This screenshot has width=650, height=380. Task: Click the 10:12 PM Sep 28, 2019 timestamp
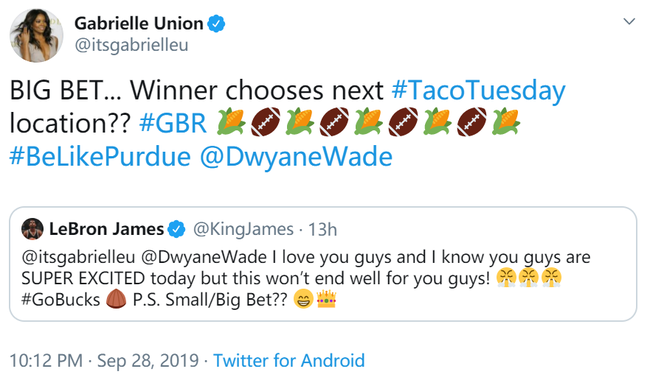point(104,361)
